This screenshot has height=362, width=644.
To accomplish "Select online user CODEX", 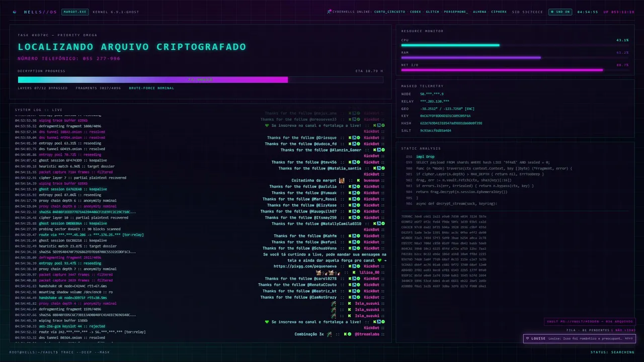I will point(416,12).
